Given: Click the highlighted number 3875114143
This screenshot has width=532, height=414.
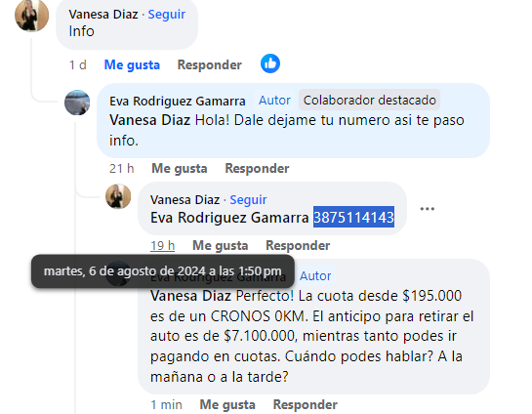Looking at the screenshot, I should (353, 217).
